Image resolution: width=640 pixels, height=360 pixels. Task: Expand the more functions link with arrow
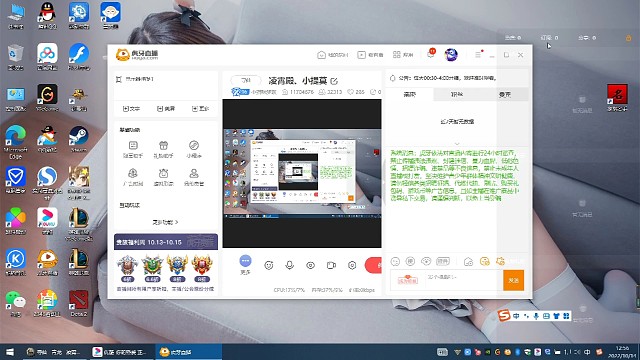165,222
